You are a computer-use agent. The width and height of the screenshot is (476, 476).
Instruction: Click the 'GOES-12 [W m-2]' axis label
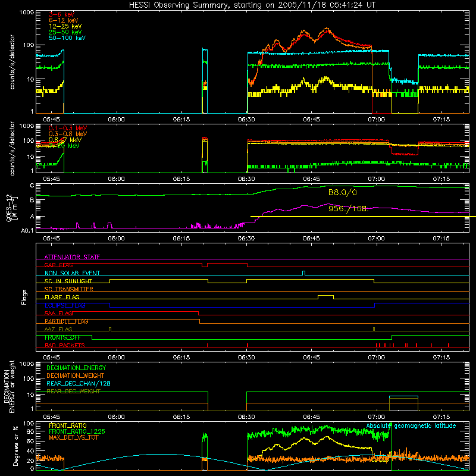12,208
